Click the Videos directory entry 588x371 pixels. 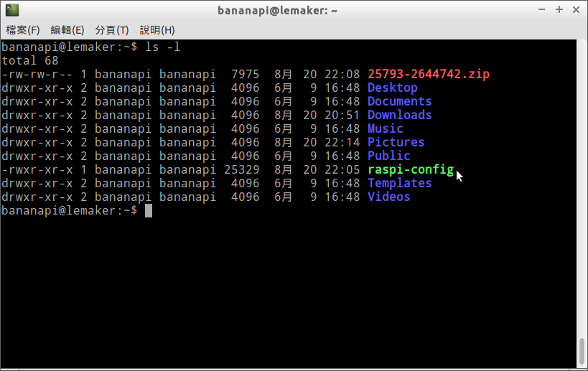click(388, 197)
